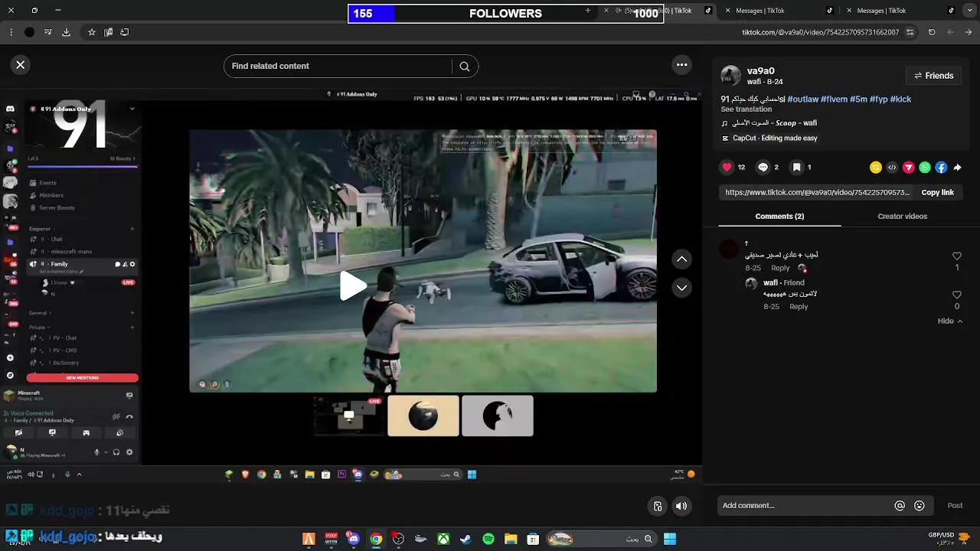Screen dimensions: 980x551
Task: Get embed code with the embed icon
Action: pyautogui.click(x=892, y=168)
